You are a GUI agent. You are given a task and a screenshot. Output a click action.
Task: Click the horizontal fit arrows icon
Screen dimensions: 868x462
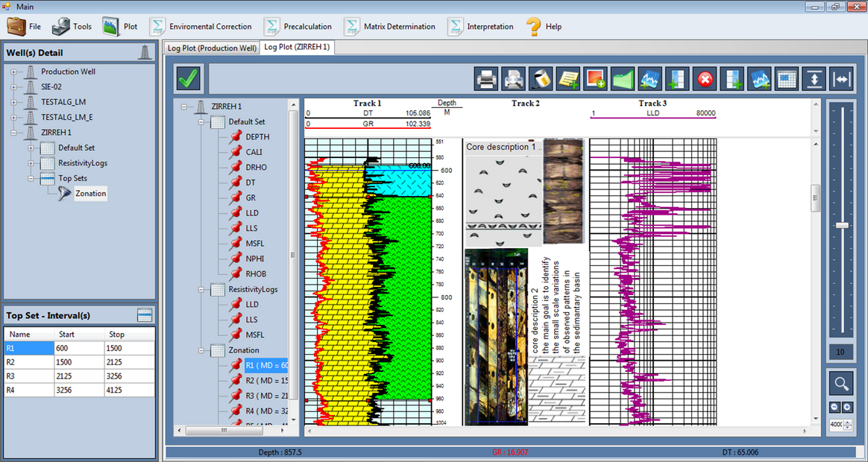[x=841, y=78]
